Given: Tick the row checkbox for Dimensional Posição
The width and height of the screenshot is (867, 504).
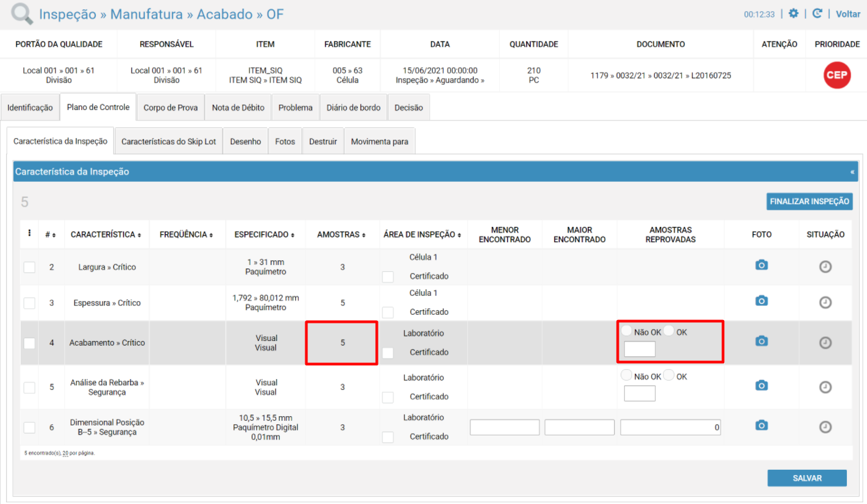Looking at the screenshot, I should coord(30,427).
